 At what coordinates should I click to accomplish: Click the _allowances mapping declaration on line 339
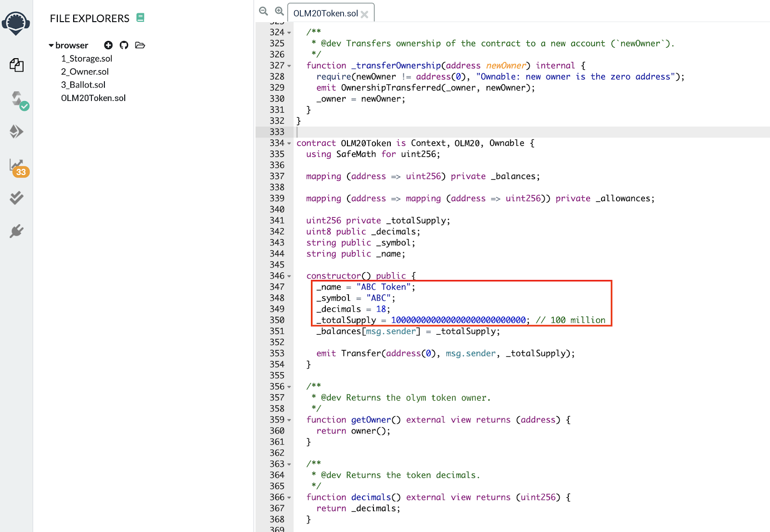tap(480, 198)
